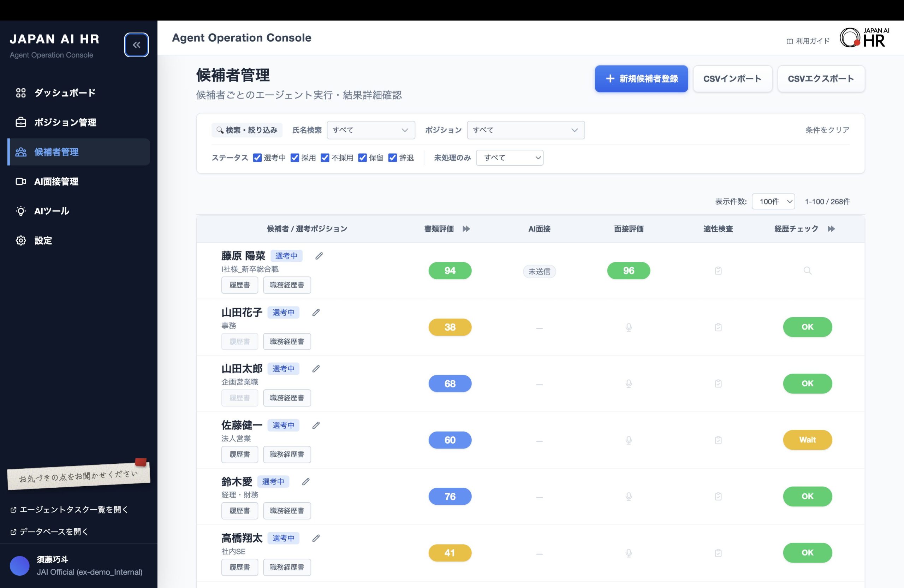Click 藤原 陽菜's 適性検査 clipboard icon
The width and height of the screenshot is (904, 588).
click(718, 271)
